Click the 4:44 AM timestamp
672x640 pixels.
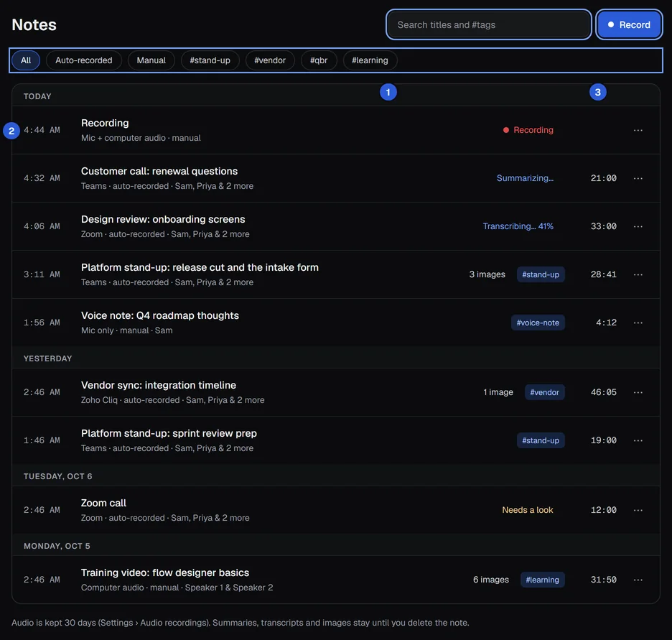coord(42,130)
